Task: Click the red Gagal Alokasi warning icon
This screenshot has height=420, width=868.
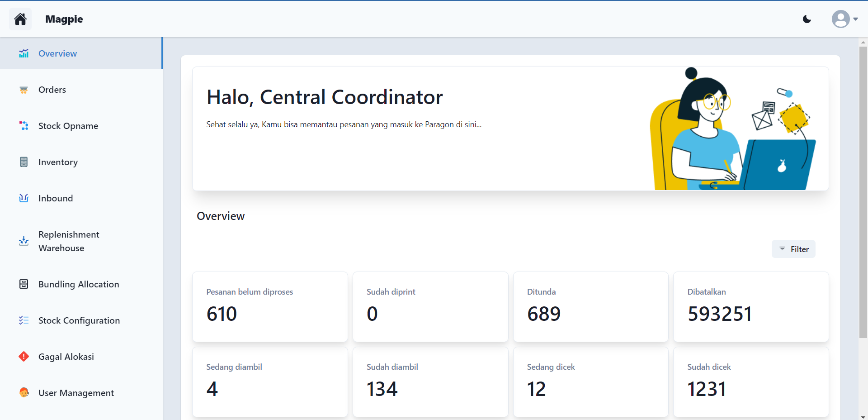Action: (24, 357)
